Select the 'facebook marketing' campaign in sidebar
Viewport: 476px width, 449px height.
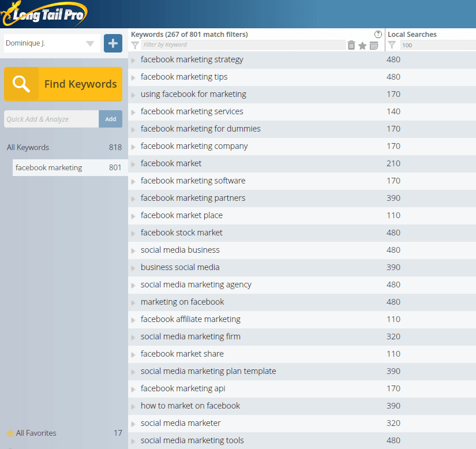pyautogui.click(x=70, y=167)
